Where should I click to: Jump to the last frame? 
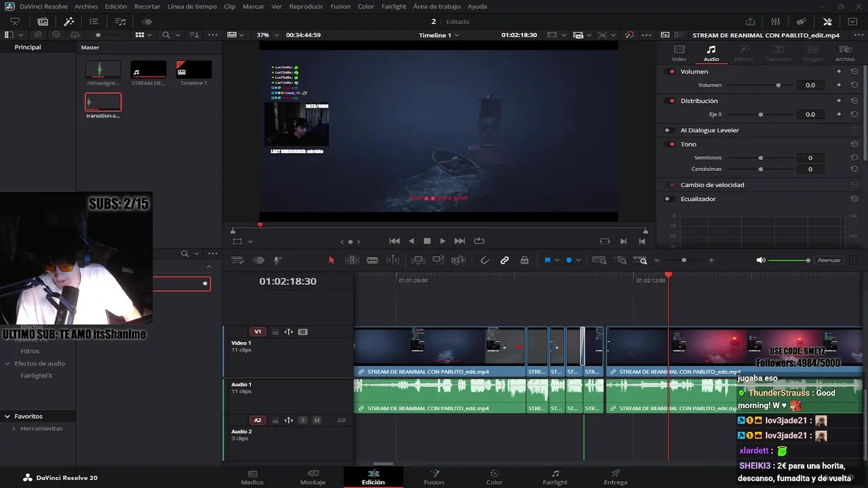(459, 241)
